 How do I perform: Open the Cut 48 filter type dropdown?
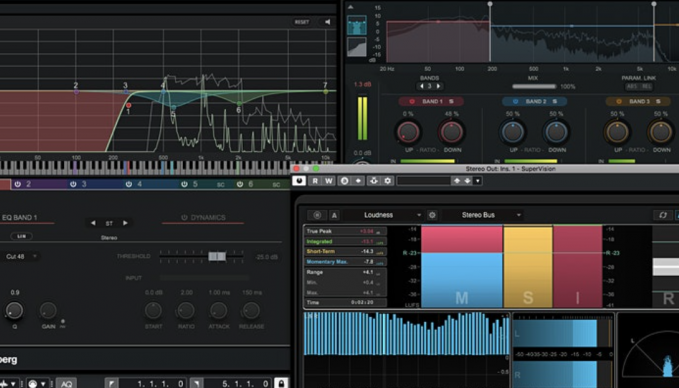coord(21,256)
